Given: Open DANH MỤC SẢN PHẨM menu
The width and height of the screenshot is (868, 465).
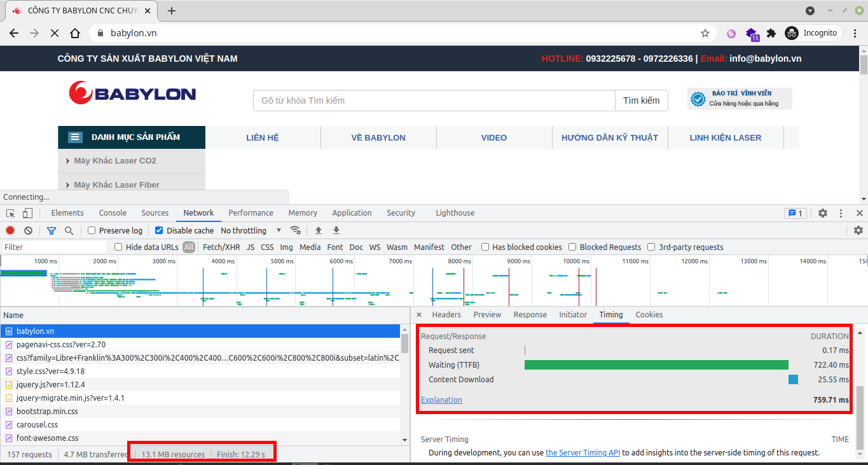Looking at the screenshot, I should (132, 137).
